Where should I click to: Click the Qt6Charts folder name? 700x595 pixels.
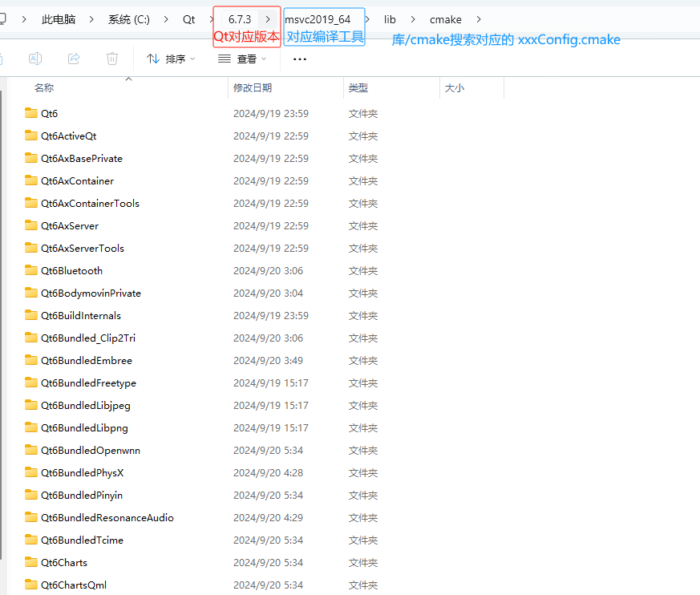pyautogui.click(x=64, y=562)
